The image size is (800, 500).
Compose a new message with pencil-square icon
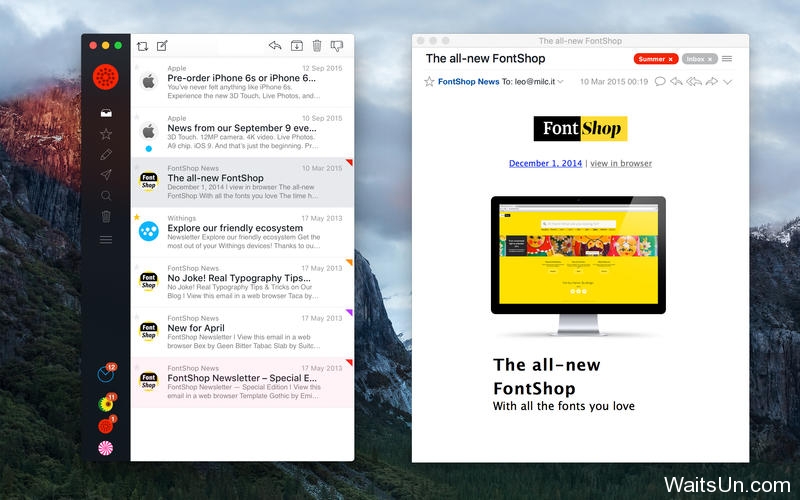click(x=162, y=46)
